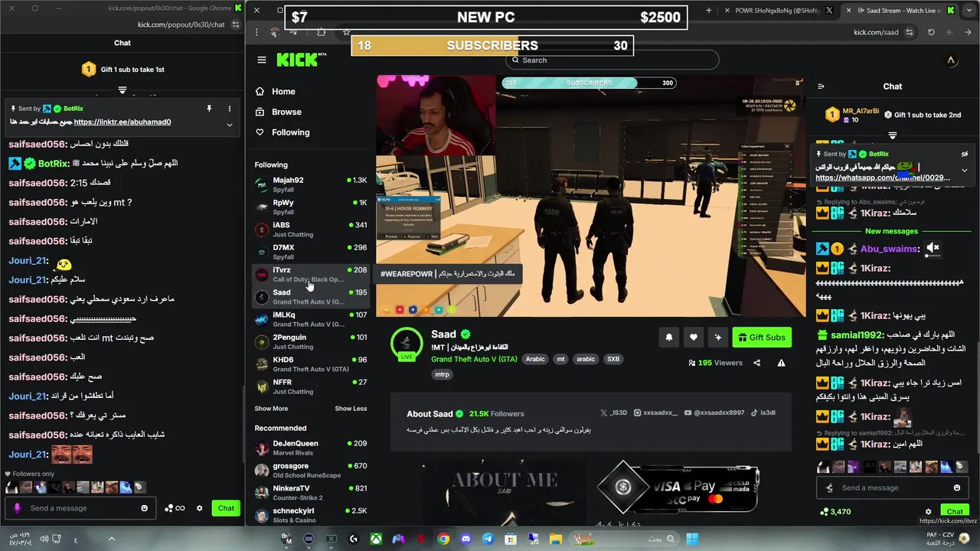Open RpWy followed channel
Screen dimensions: 980x551
point(310,207)
